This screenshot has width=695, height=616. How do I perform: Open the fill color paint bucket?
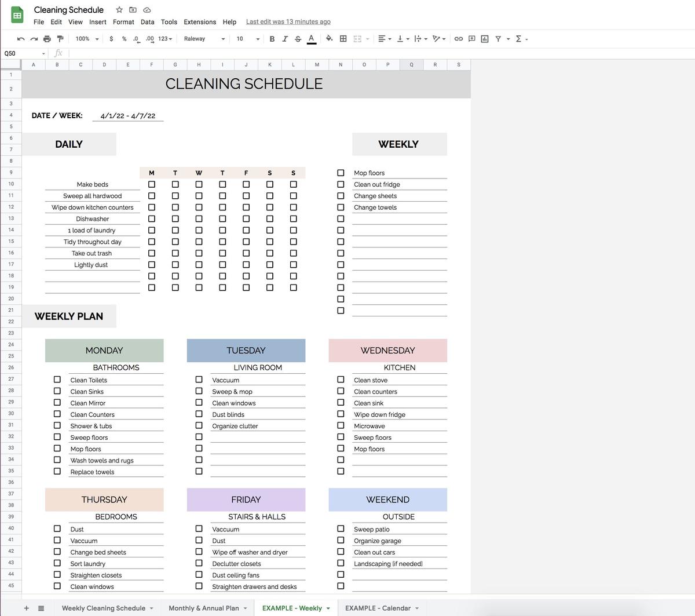tap(329, 39)
